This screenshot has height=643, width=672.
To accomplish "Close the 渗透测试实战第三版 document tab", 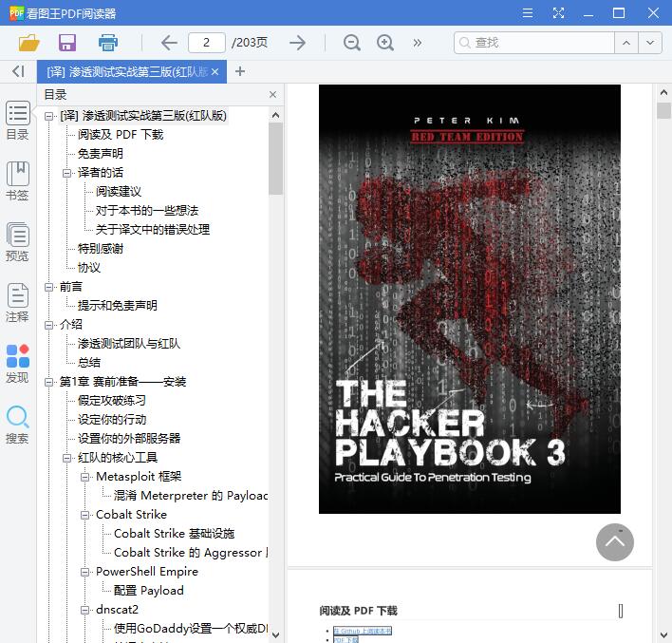I will point(215,71).
